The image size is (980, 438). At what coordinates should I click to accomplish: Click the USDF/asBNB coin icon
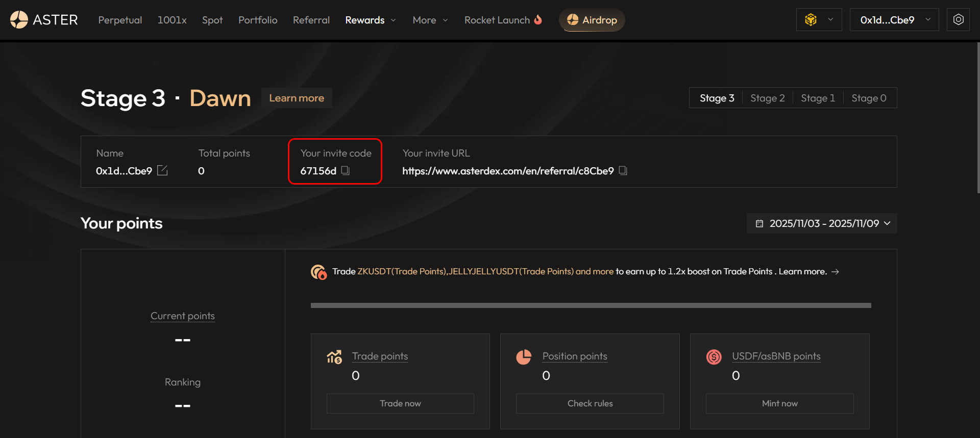point(714,357)
